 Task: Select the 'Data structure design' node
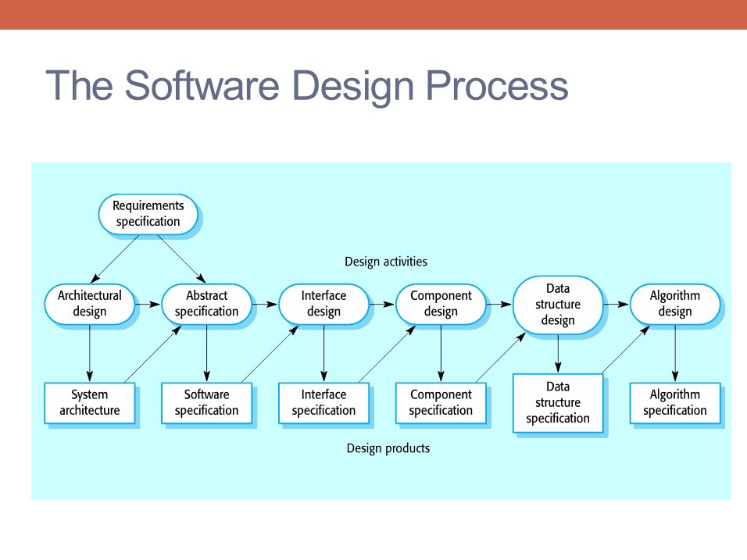[558, 305]
